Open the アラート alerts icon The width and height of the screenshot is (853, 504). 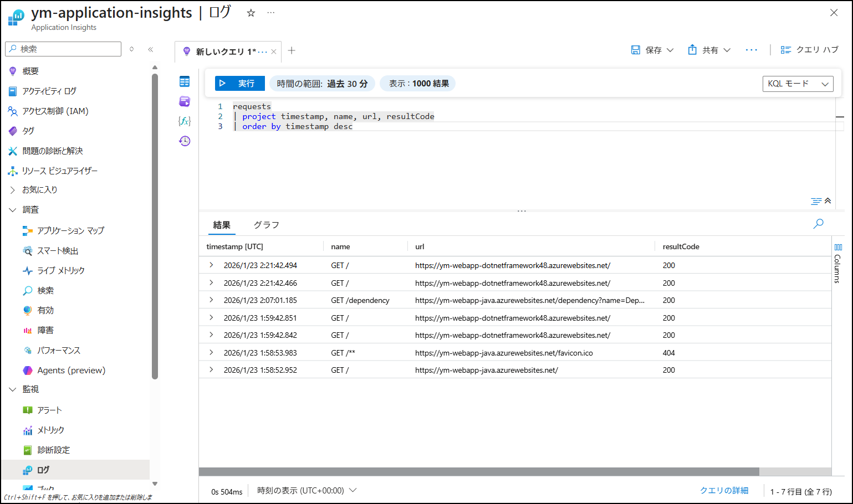click(28, 410)
